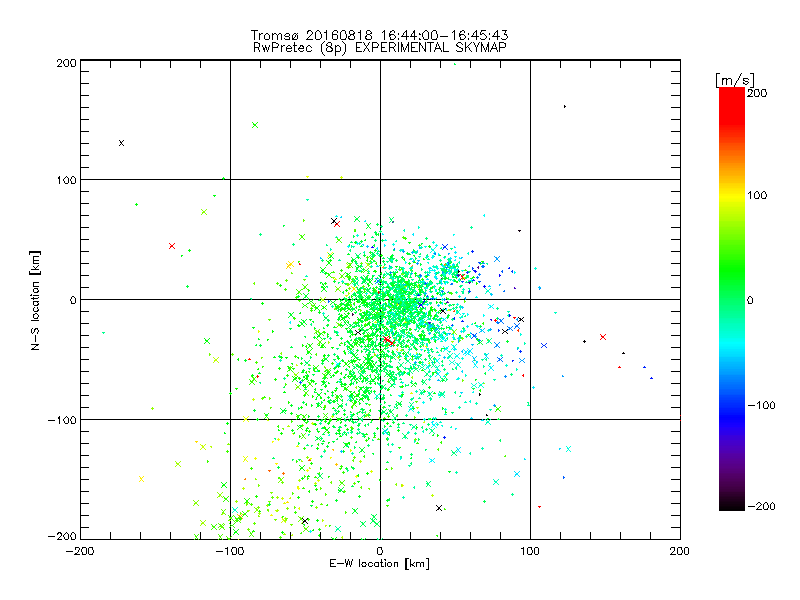Click the color bar tick label "-100"

click(x=761, y=405)
